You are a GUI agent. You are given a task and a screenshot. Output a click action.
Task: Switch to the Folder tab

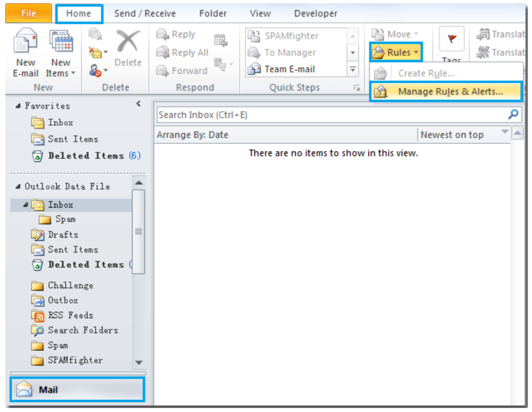[212, 13]
